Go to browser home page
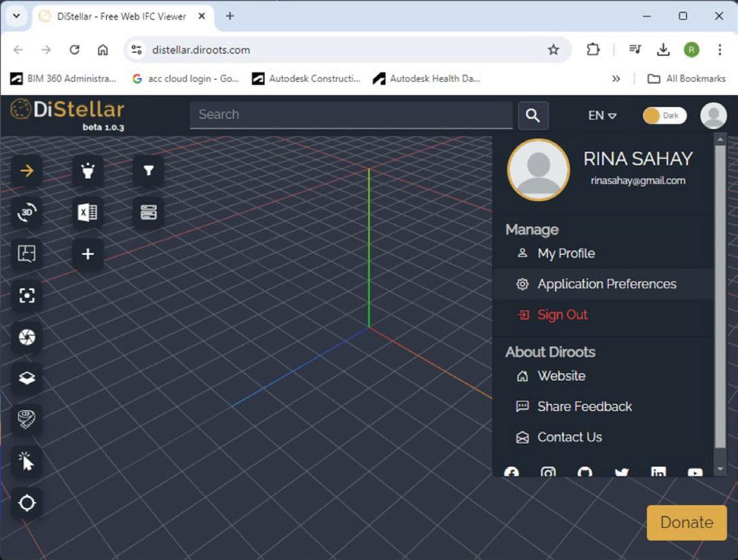Viewport: 738px width, 560px height. click(102, 50)
